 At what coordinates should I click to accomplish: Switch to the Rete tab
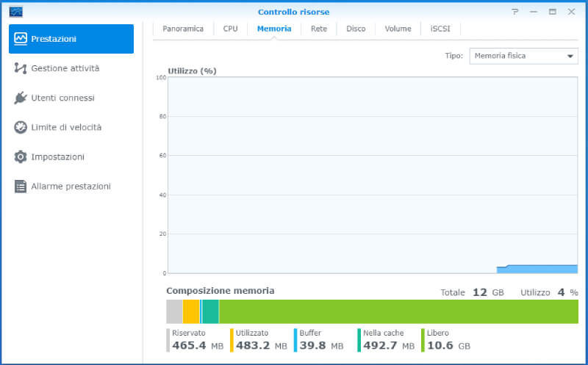click(319, 29)
